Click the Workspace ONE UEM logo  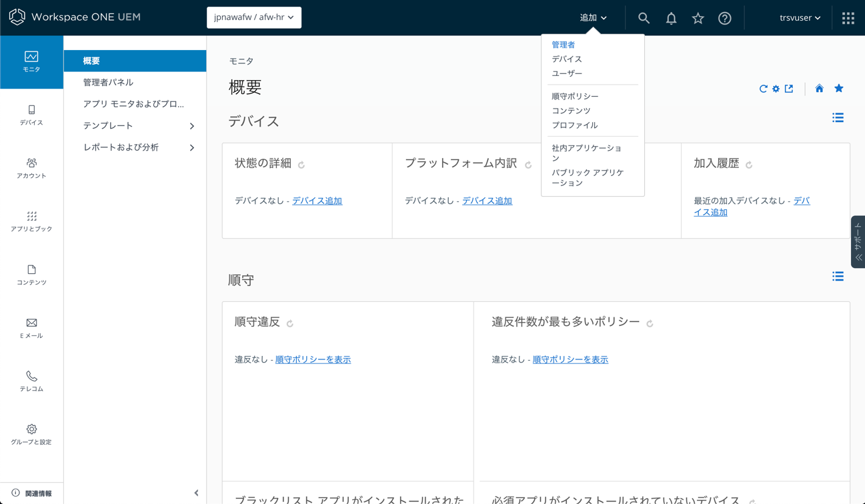(x=75, y=17)
